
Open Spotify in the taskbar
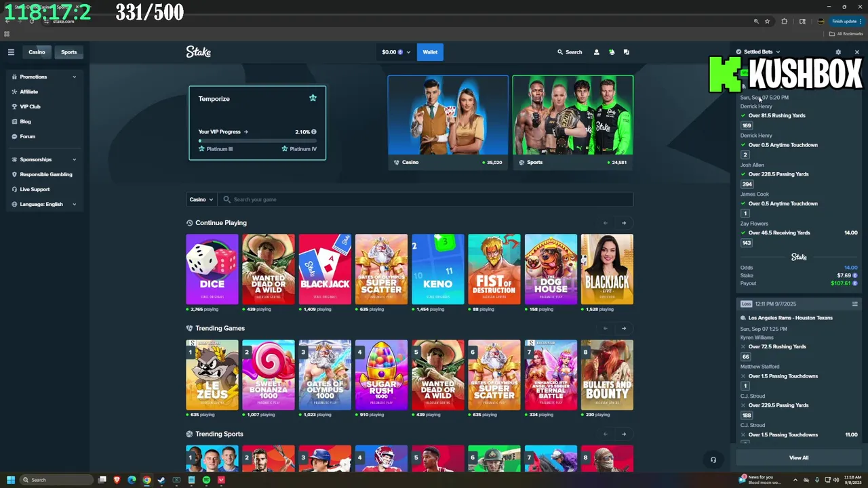pos(206,480)
